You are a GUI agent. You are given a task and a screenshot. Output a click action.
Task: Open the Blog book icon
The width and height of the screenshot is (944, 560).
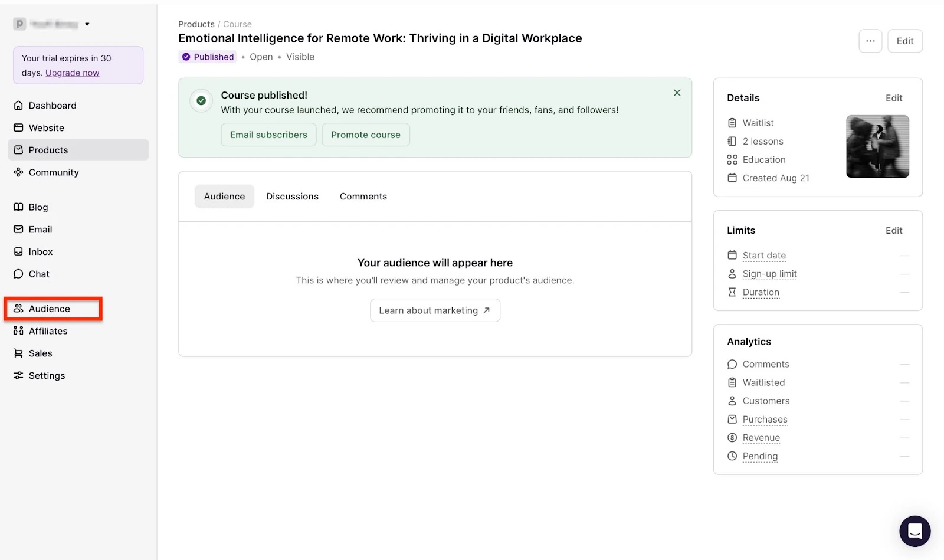[x=18, y=207]
